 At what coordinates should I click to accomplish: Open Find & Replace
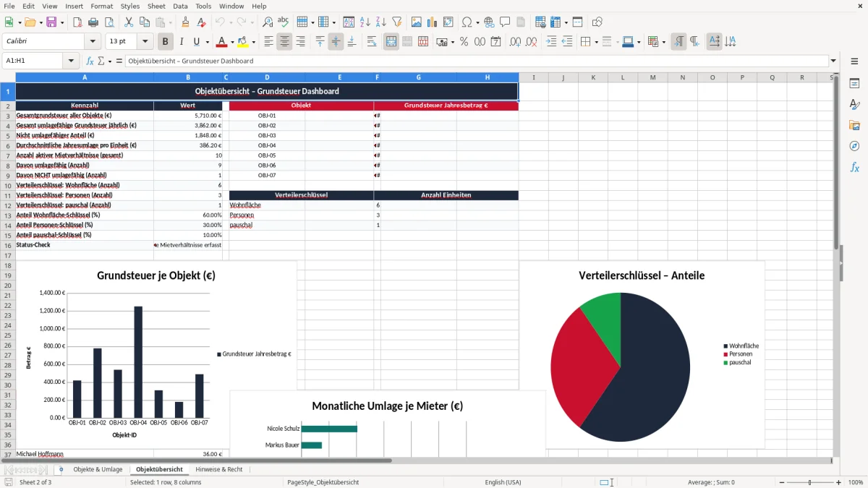point(268,22)
